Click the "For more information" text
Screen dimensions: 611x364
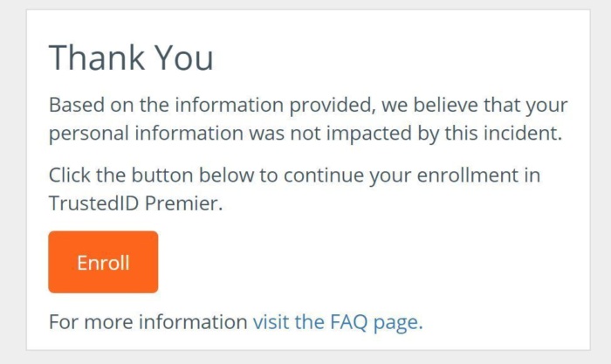pos(148,322)
